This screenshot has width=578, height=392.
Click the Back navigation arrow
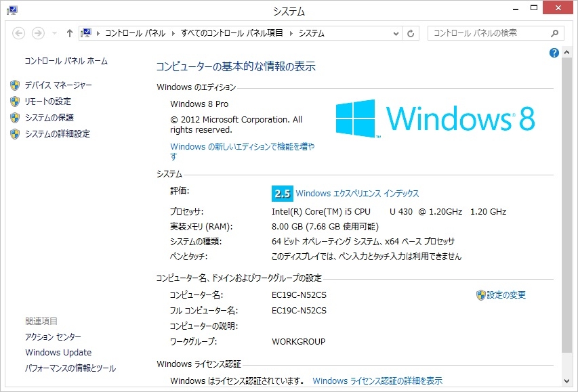click(x=18, y=33)
